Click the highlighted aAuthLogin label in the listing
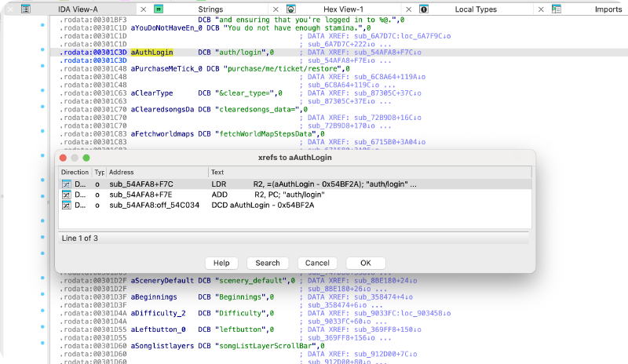This screenshot has width=628, height=364. coord(151,51)
